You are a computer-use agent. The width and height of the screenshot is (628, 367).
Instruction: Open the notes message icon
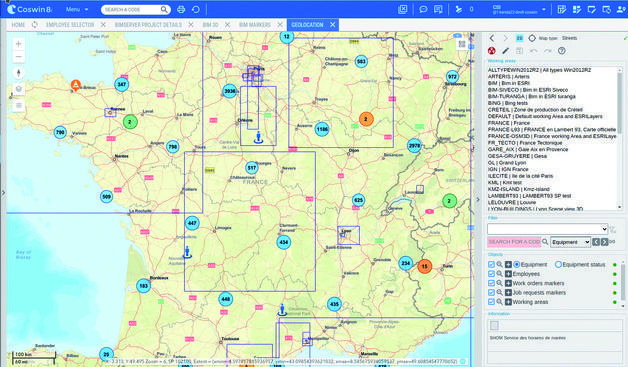[x=438, y=9]
